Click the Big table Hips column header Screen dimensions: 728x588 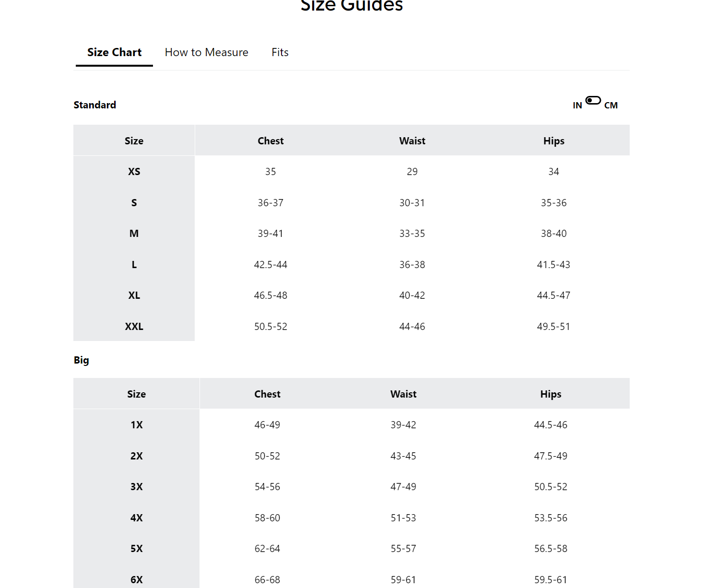click(x=551, y=394)
